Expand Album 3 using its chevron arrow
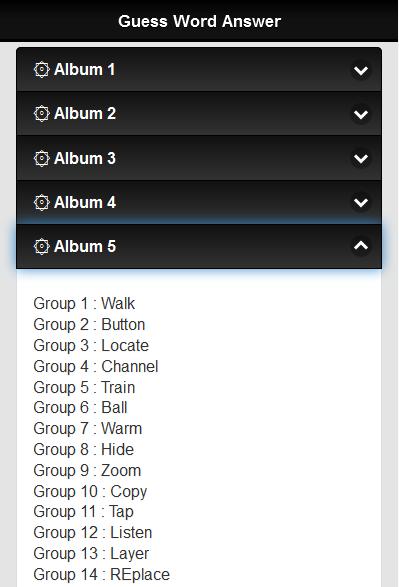This screenshot has width=399, height=587. point(361,158)
